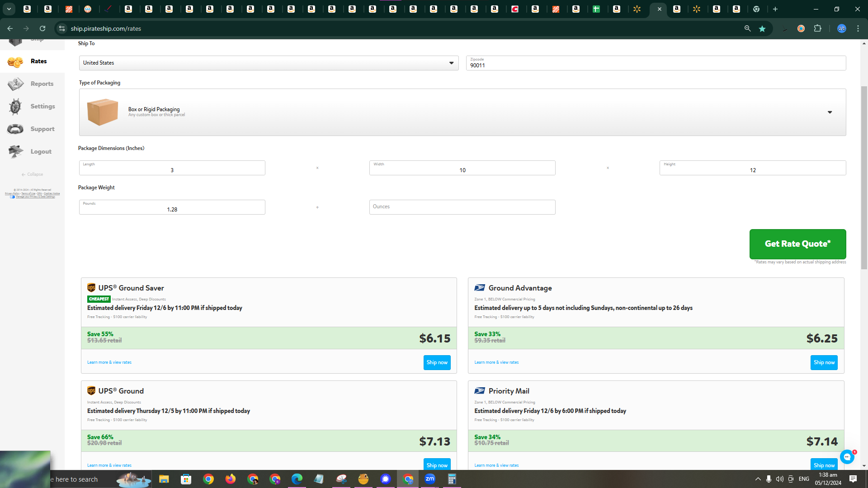Close the active browser tab

[x=659, y=9]
